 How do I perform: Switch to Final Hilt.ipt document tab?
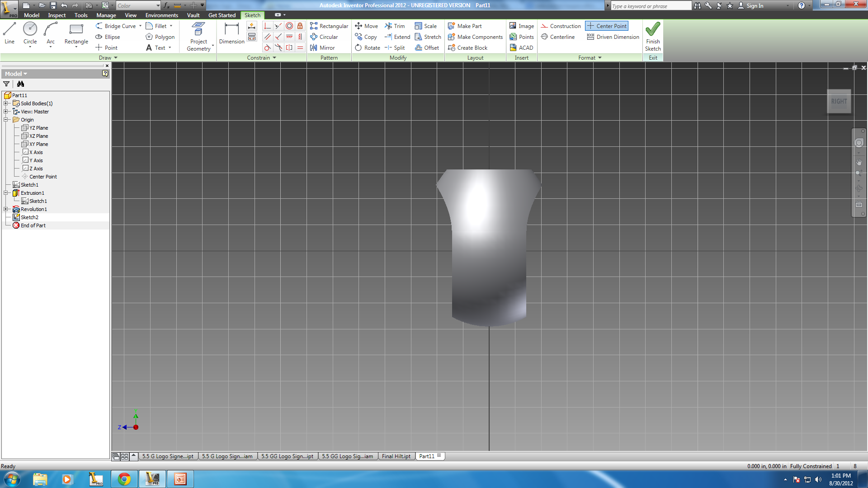(396, 456)
